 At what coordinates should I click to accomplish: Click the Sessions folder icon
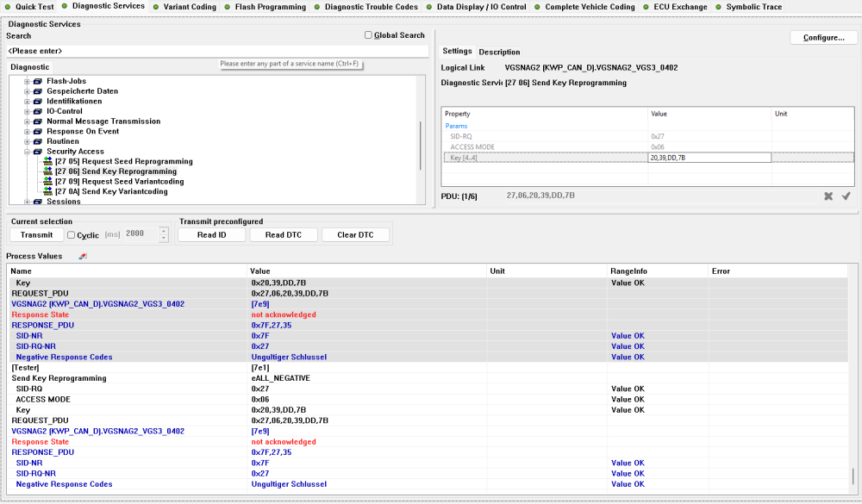point(38,202)
